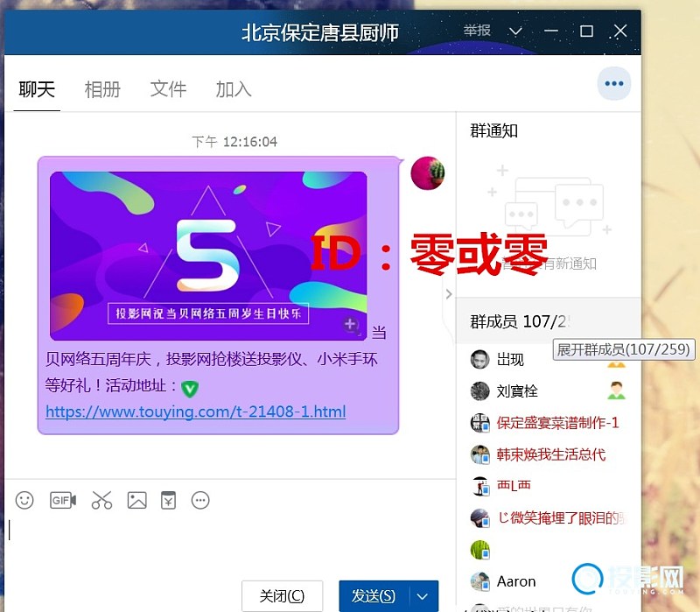Select member 出现

pos(548,359)
